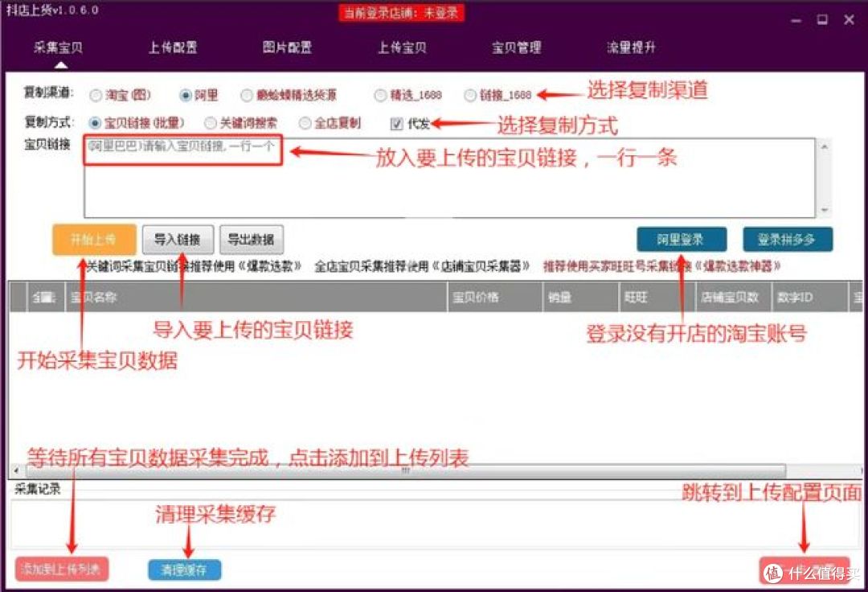Screen dimensions: 868x592
Task: Open the 《爆款选款》 recommendation link
Action: pyautogui.click(x=269, y=266)
